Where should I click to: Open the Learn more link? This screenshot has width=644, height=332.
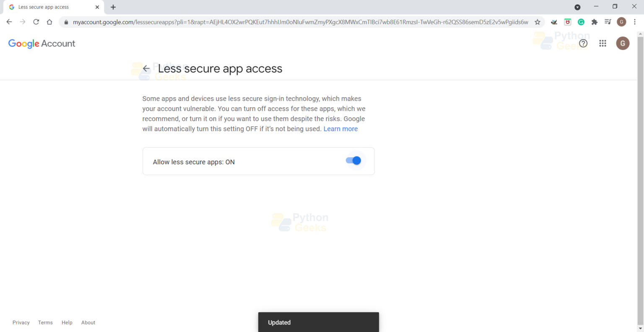pos(340,129)
